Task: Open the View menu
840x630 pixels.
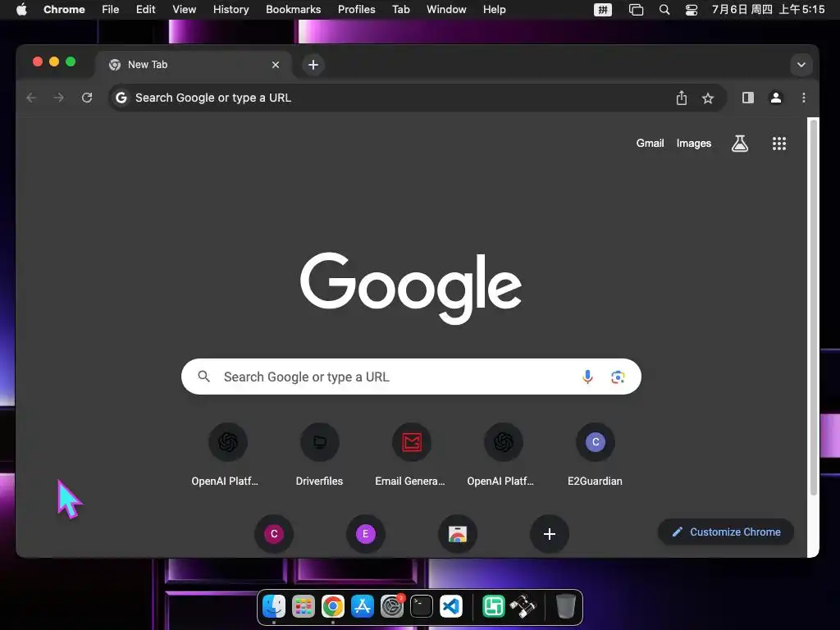Action: pos(184,9)
